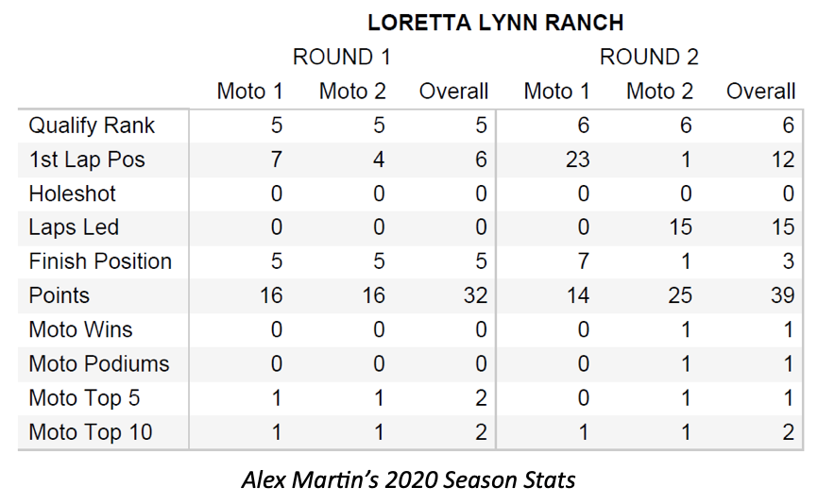Select Round 2 Moto 1 points value 14
The height and width of the screenshot is (504, 835).
tap(577, 295)
